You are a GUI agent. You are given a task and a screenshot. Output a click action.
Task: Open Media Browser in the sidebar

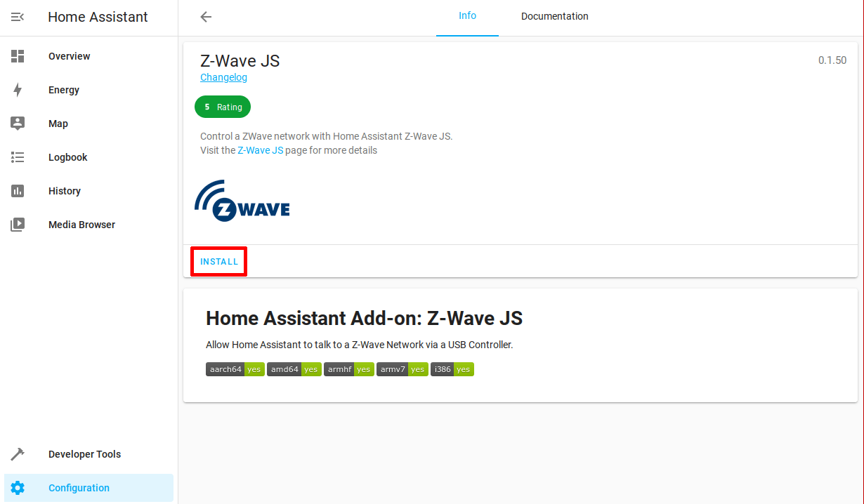(x=89, y=225)
